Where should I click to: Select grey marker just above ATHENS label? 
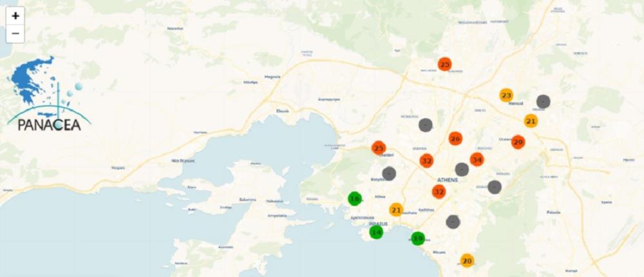tap(462, 169)
